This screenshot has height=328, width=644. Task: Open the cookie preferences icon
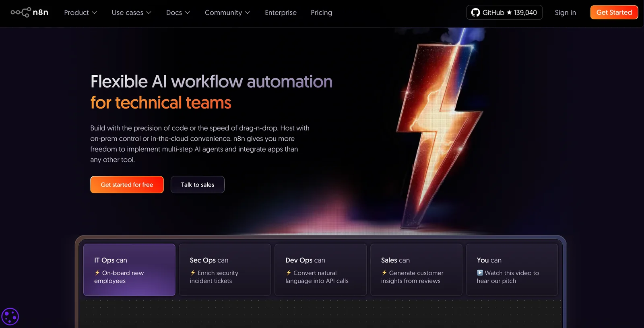point(10,316)
